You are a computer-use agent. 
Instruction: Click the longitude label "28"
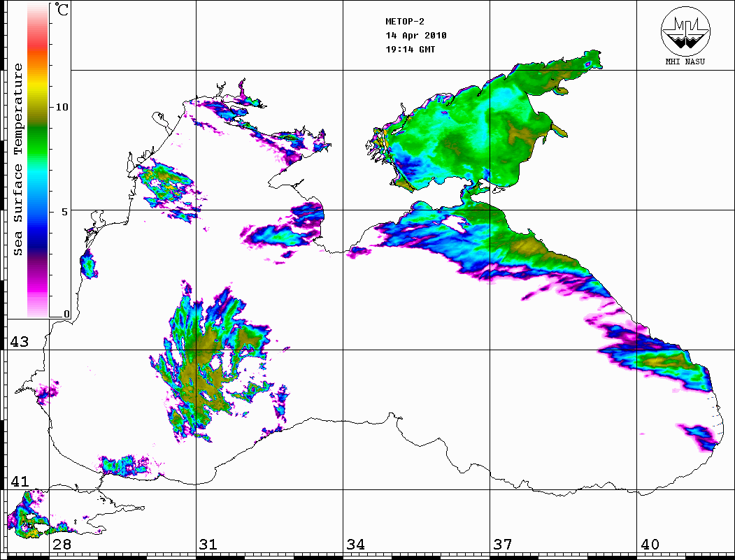click(62, 544)
